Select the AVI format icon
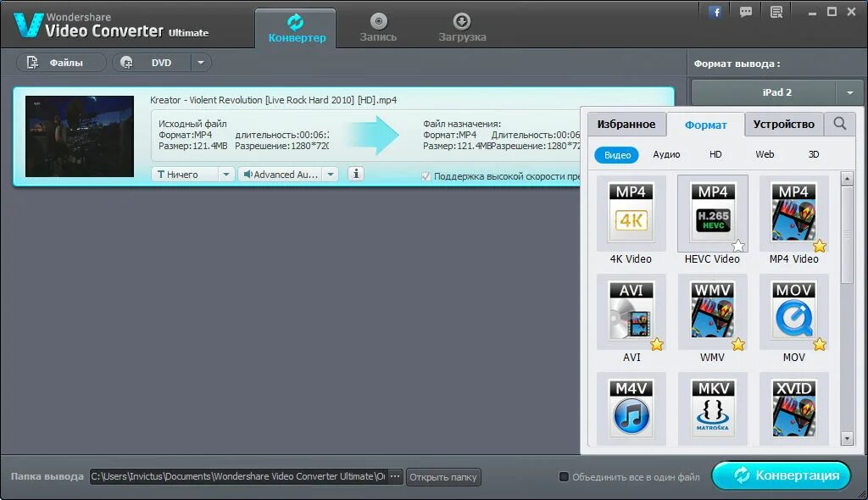868x500 pixels. pyautogui.click(x=631, y=311)
